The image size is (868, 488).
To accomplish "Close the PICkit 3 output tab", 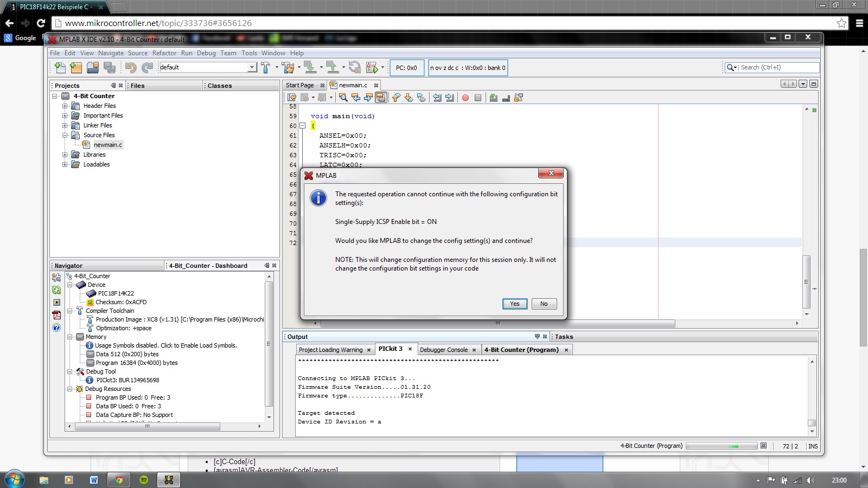I will pyautogui.click(x=410, y=349).
